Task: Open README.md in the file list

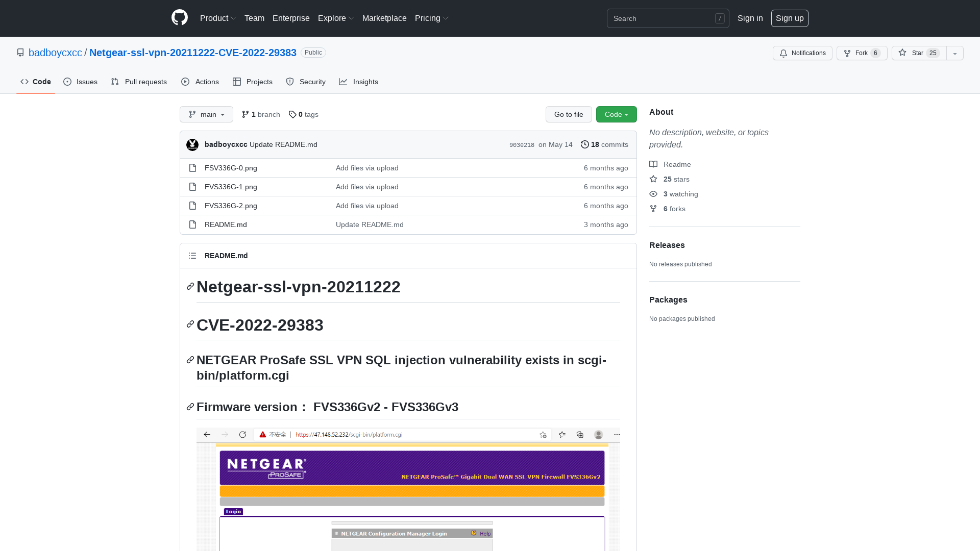Action: click(x=226, y=224)
